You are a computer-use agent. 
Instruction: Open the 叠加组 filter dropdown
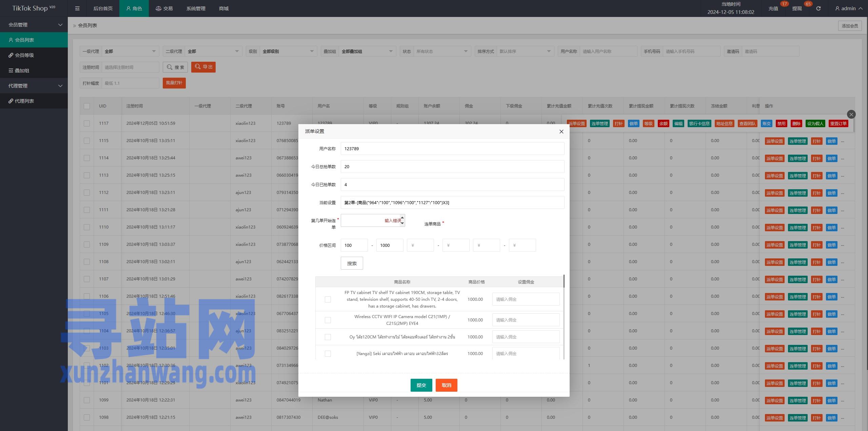pyautogui.click(x=367, y=51)
